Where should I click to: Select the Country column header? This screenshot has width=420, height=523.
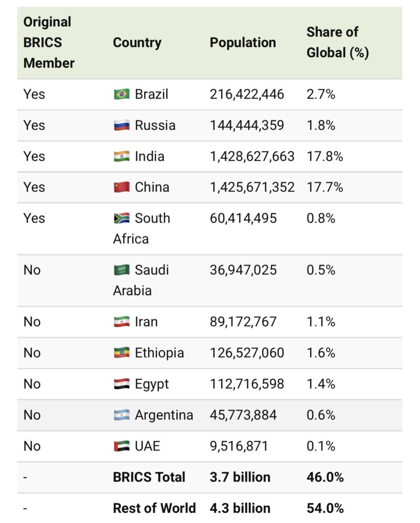[137, 43]
